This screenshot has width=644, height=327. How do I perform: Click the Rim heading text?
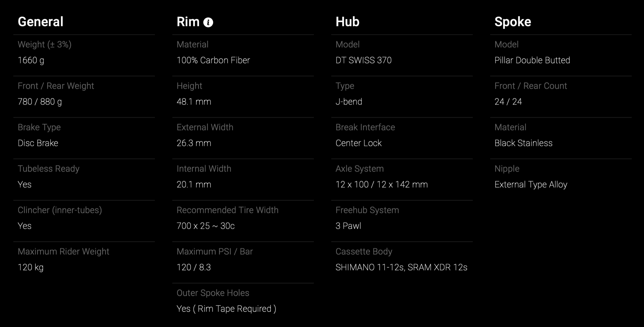(x=188, y=22)
